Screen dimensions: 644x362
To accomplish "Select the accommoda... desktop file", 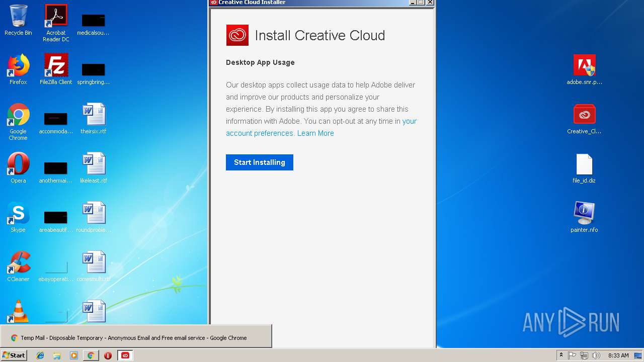I will coord(56,122).
